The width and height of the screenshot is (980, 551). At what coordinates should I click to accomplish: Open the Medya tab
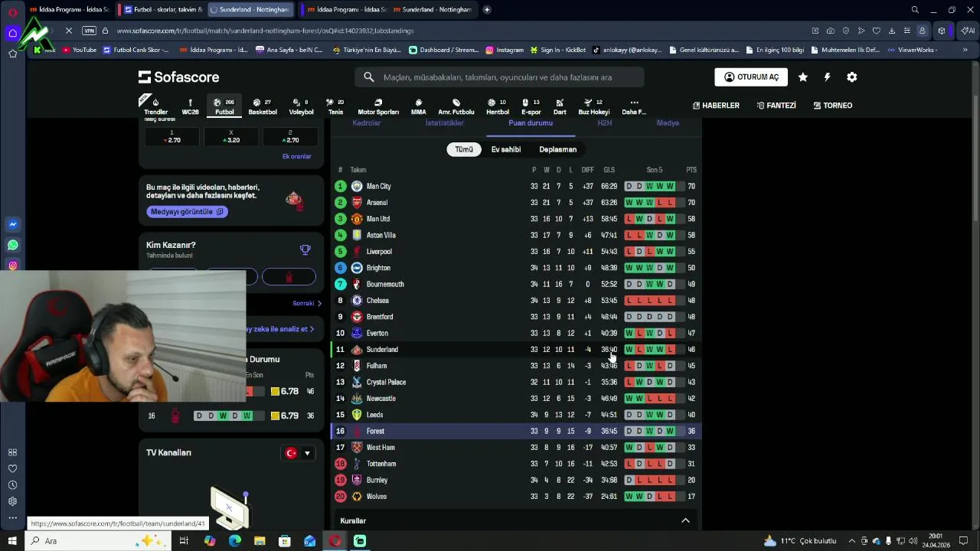coord(668,123)
